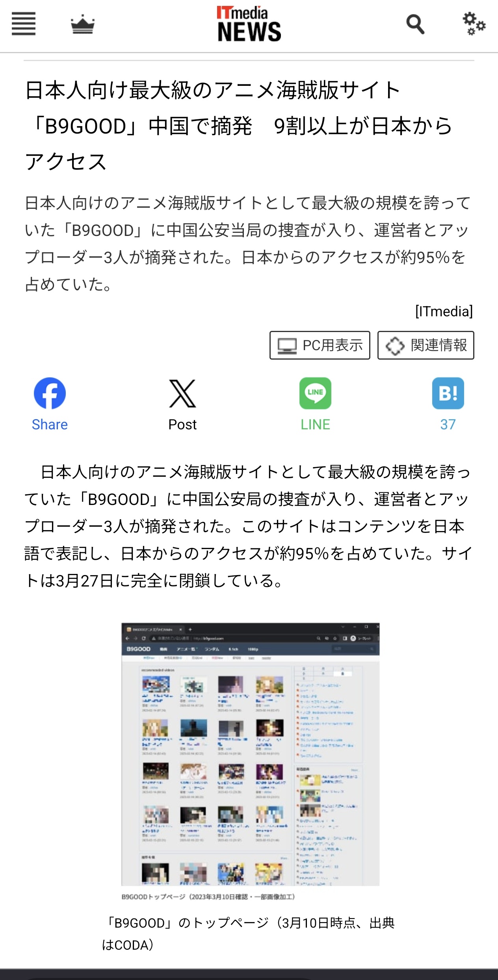This screenshot has width=498, height=980.
Task: Click the Post text label
Action: point(182,424)
